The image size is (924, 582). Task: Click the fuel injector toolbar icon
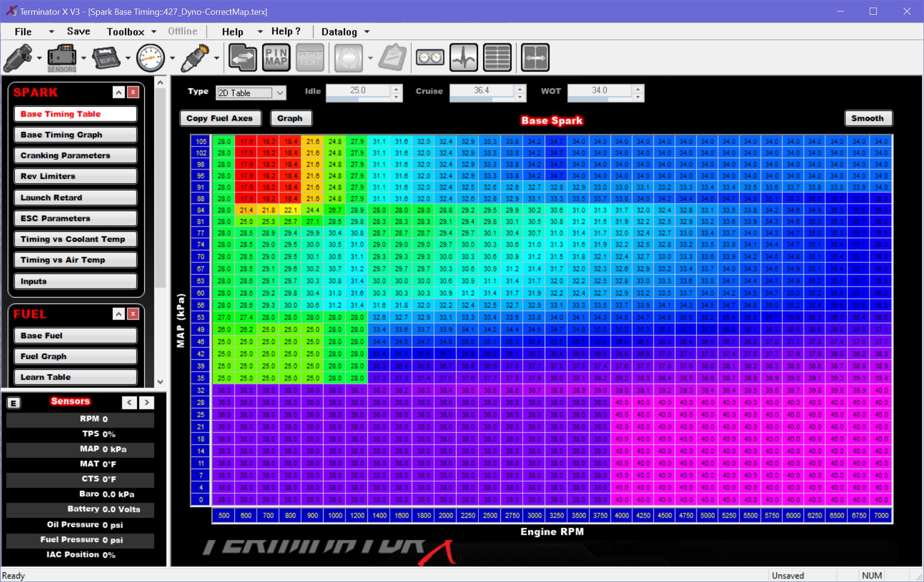(18, 58)
